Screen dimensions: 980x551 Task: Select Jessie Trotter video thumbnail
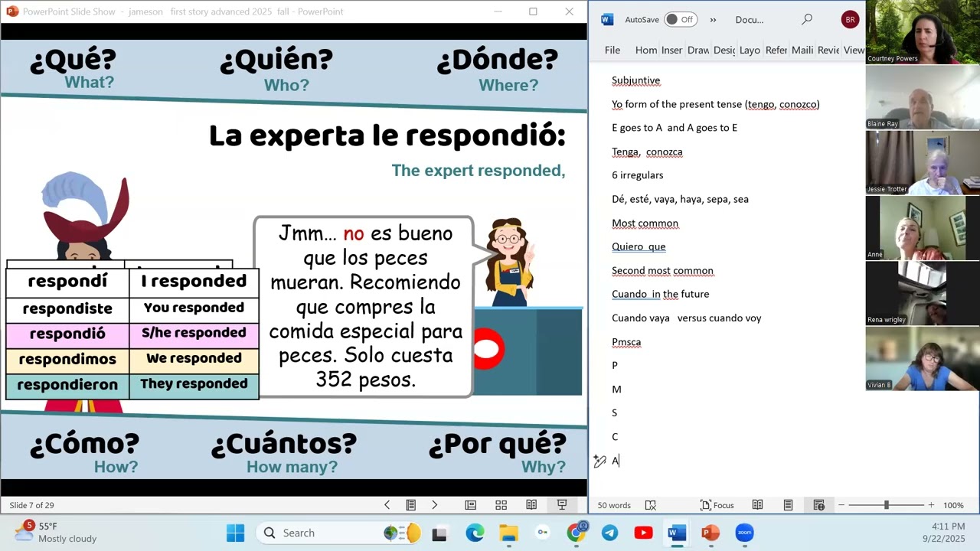(x=923, y=162)
